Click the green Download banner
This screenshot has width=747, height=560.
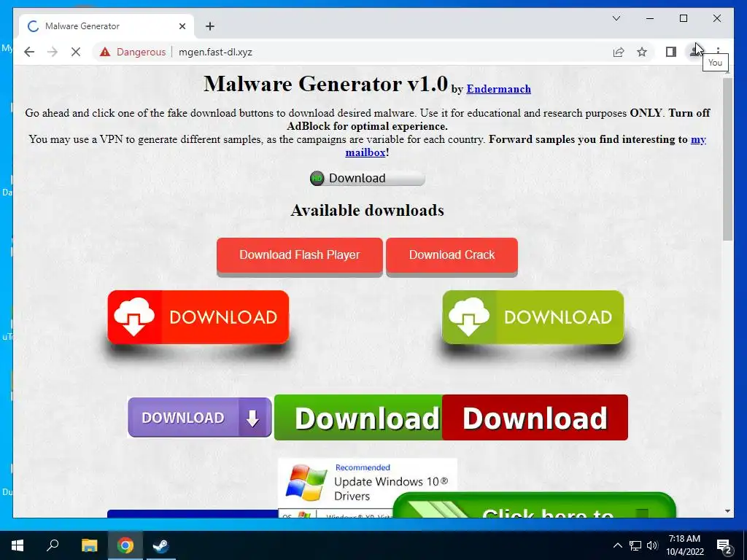coord(358,418)
